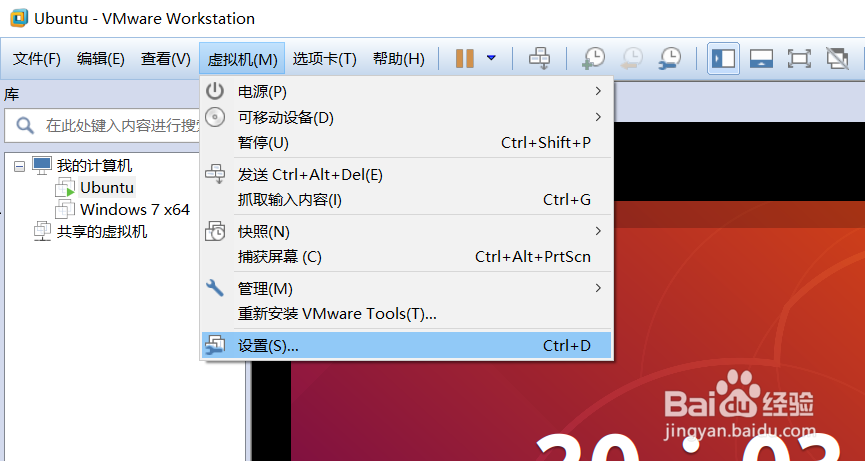This screenshot has width=865, height=461.
Task: Open the 编辑(E) menu
Action: point(101,58)
